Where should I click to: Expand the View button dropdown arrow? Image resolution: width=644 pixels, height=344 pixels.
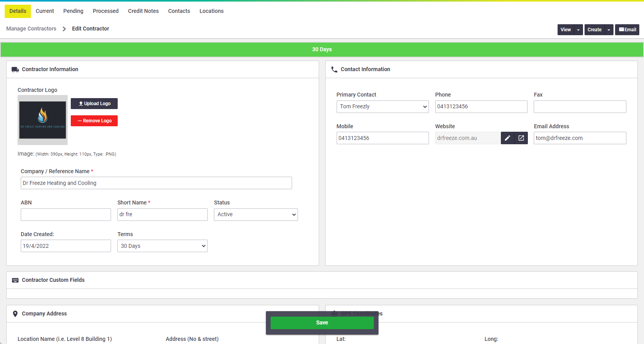tap(578, 30)
